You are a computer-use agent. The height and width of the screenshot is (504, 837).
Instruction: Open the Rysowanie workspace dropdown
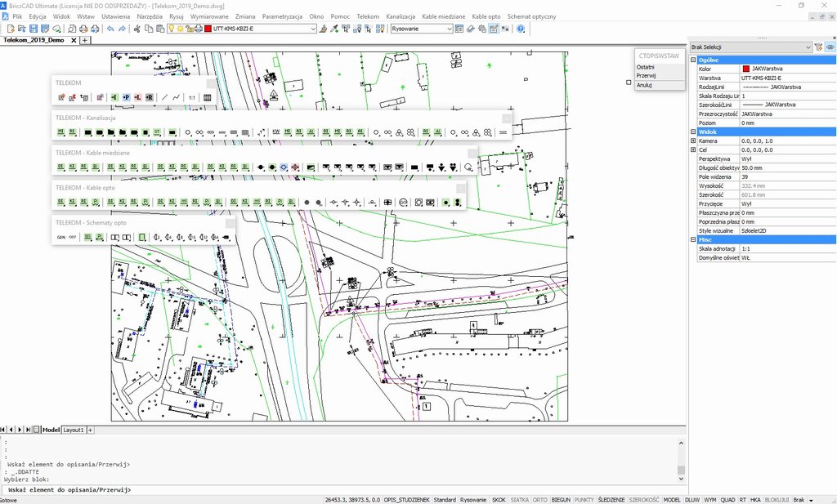click(x=449, y=29)
